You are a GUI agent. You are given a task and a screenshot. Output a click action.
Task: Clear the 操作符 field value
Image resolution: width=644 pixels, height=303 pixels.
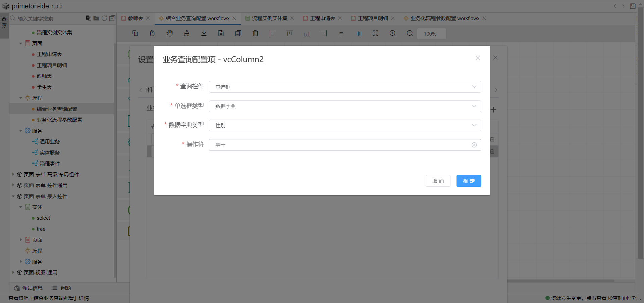tap(474, 145)
